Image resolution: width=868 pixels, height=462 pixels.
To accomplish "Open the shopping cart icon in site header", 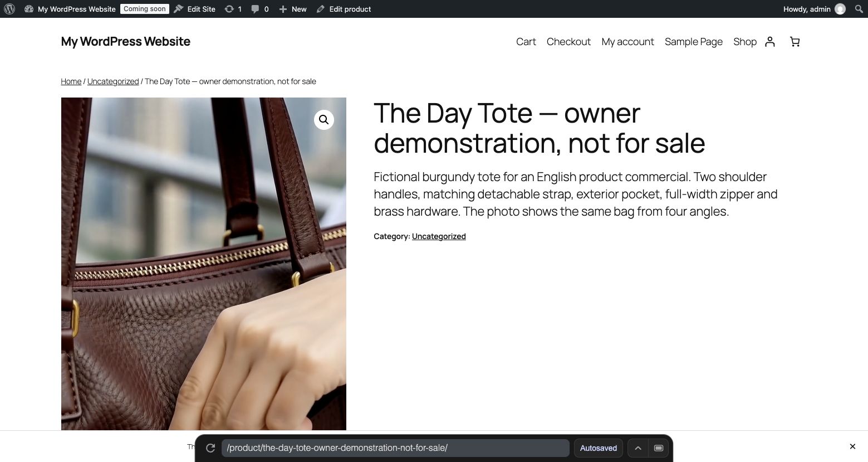I will point(795,42).
